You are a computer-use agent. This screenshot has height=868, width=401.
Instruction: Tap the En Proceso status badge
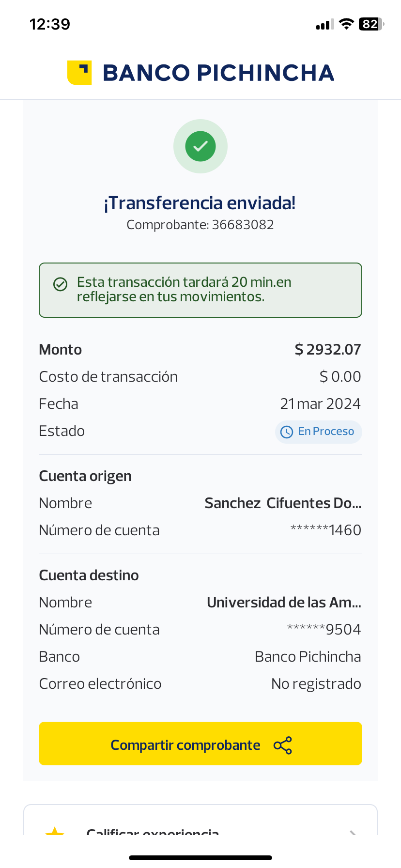(x=319, y=432)
